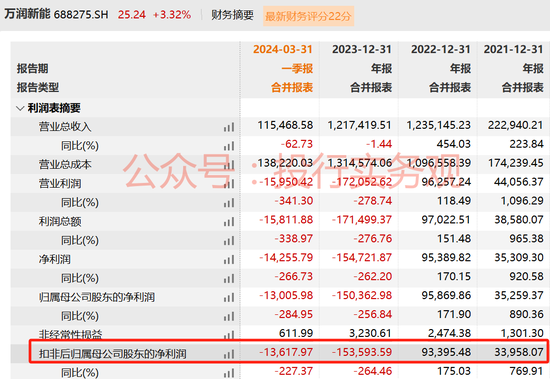Select the 财务摘要 tab label
This screenshot has height=379, width=550.
(232, 15)
